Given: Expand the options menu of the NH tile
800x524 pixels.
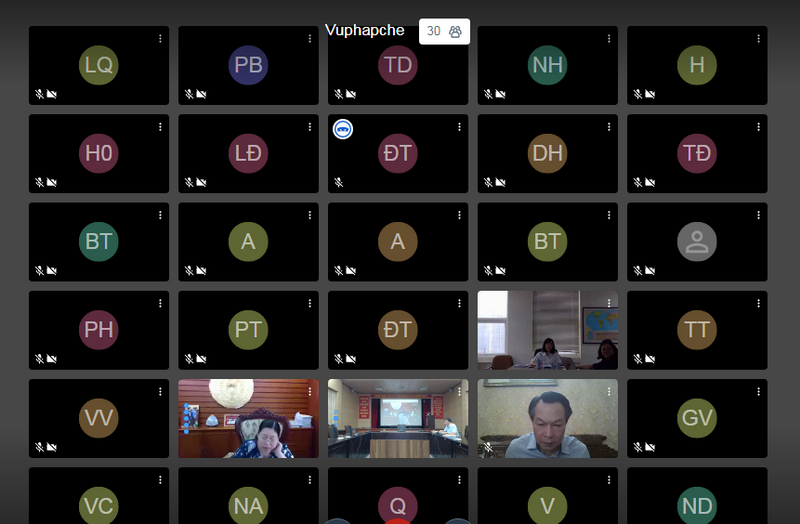Looking at the screenshot, I should (609, 39).
